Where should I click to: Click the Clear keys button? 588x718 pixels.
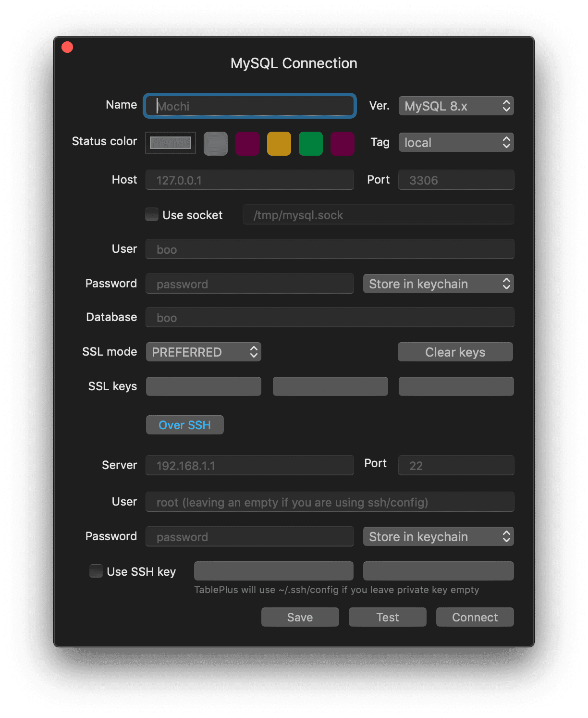(x=455, y=352)
